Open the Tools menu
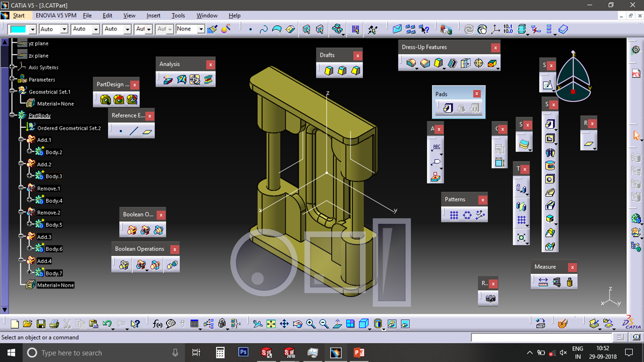Viewport: 644px width, 362px height. coord(178,16)
